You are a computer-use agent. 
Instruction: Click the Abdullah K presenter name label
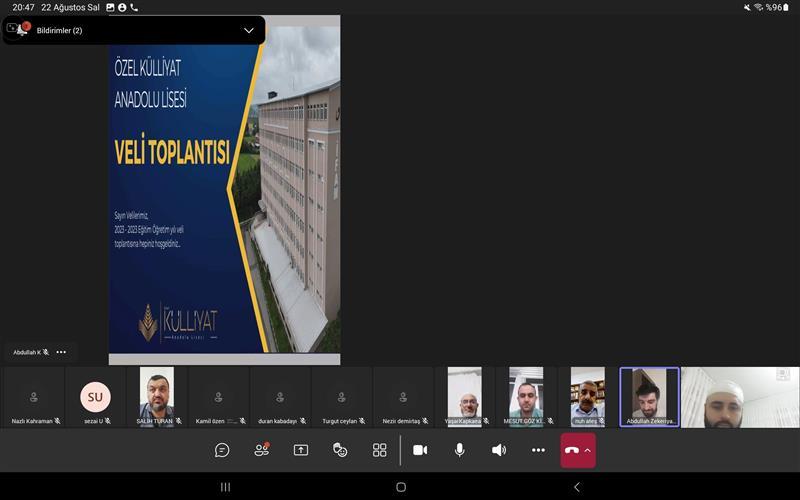27,352
